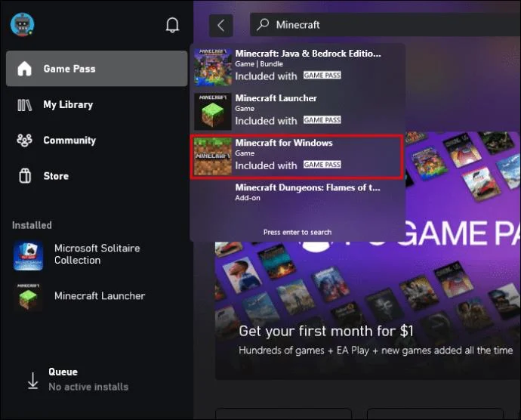Open the Store section
This screenshot has width=521, height=420.
coord(97,176)
